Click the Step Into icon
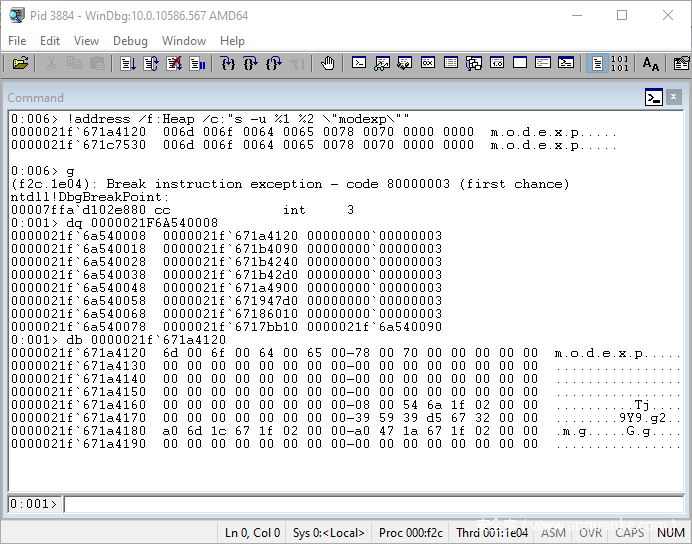The height and width of the screenshot is (544, 692). pos(228,64)
